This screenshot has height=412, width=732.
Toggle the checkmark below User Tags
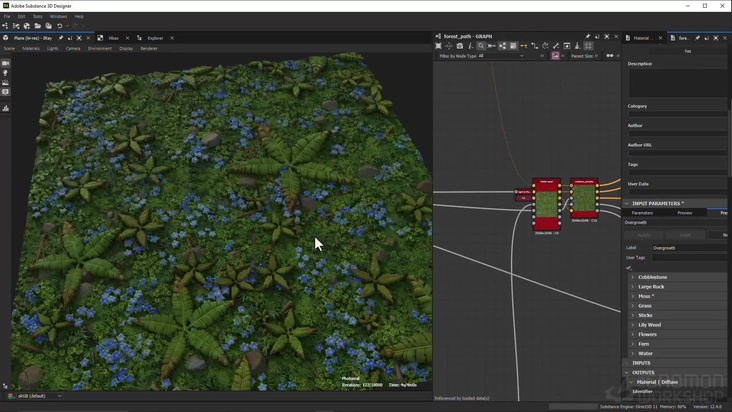[629, 267]
